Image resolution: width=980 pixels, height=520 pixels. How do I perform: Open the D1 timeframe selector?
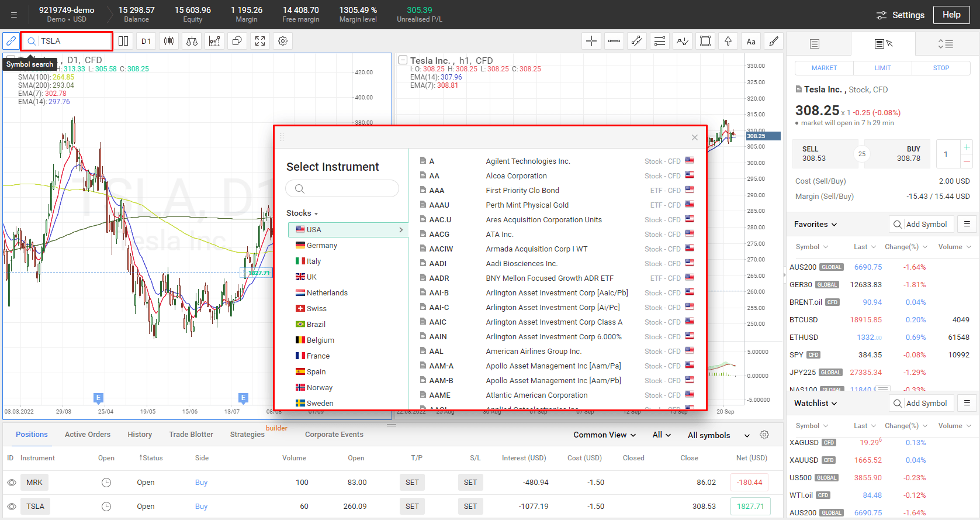point(146,41)
